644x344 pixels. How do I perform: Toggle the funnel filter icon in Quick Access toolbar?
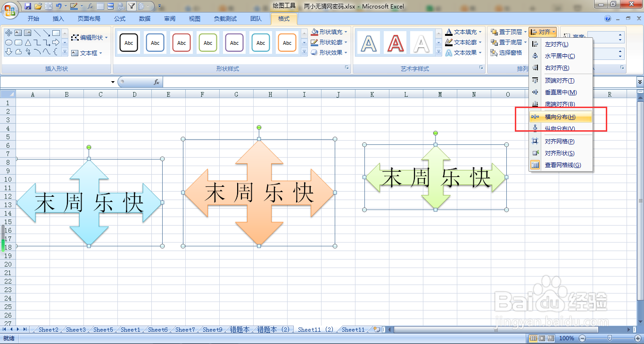132,6
